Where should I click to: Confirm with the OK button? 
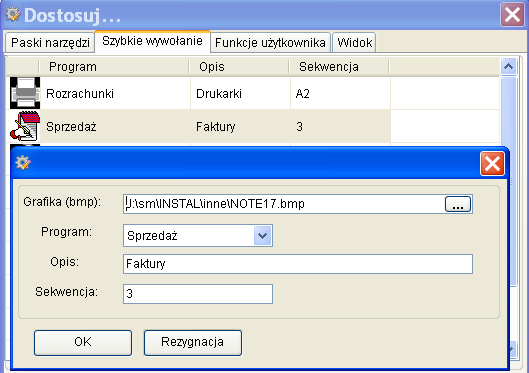point(83,342)
